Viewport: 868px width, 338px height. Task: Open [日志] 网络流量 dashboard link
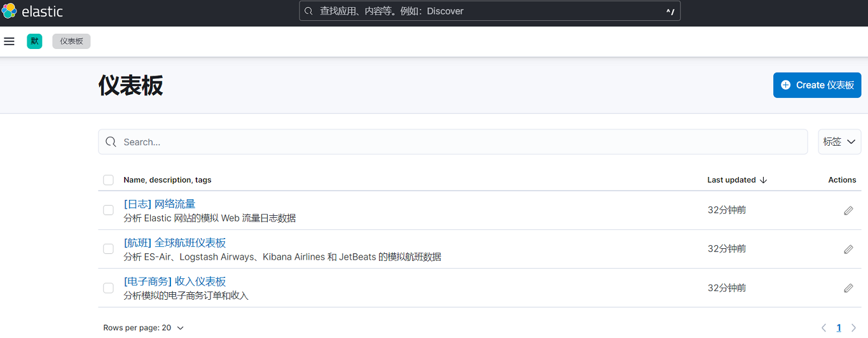click(x=160, y=204)
